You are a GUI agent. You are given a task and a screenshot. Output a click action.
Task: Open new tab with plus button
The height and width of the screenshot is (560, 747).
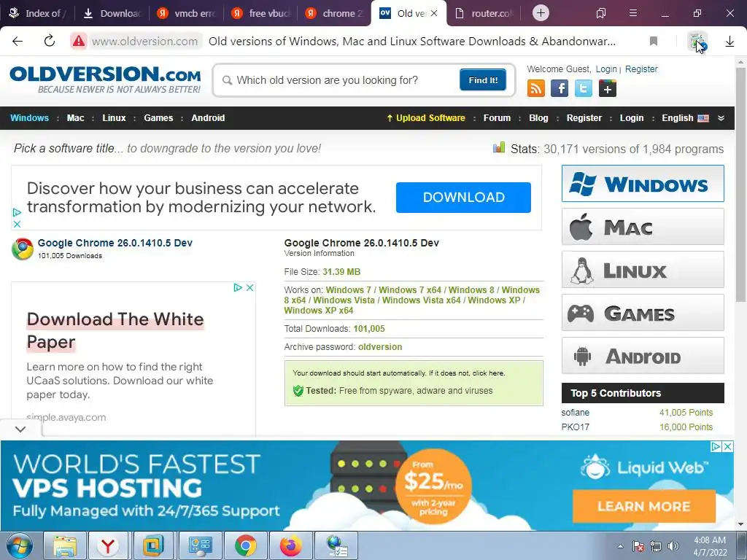click(541, 13)
